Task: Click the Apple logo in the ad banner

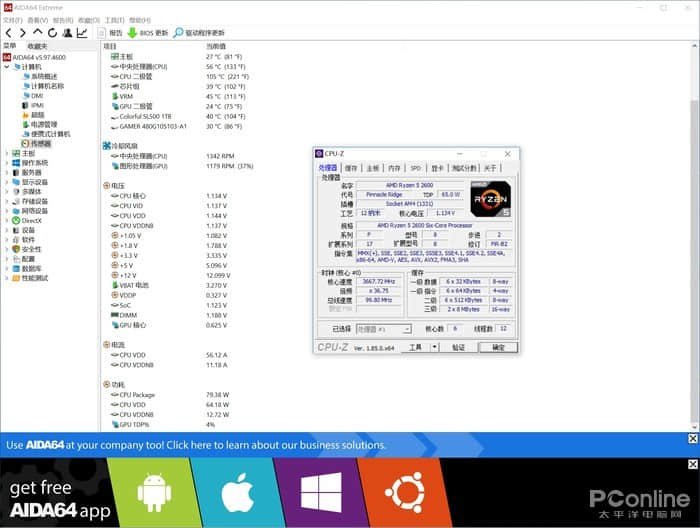Action: 238,493
